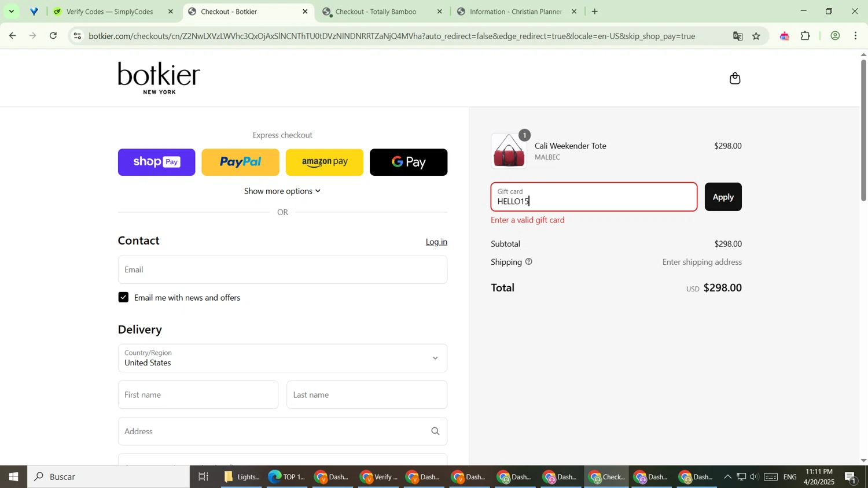The height and width of the screenshot is (488, 868).
Task: Click the browser back arrow
Action: [x=12, y=36]
